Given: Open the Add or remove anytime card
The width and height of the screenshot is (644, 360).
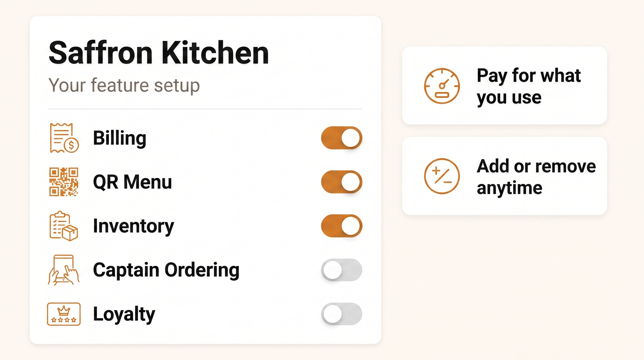Looking at the screenshot, I should pos(505,176).
